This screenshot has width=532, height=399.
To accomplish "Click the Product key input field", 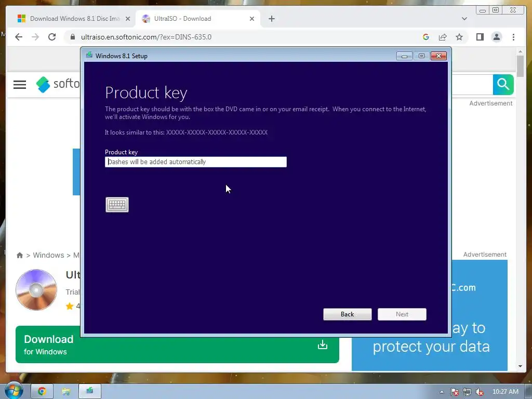I will [196, 162].
